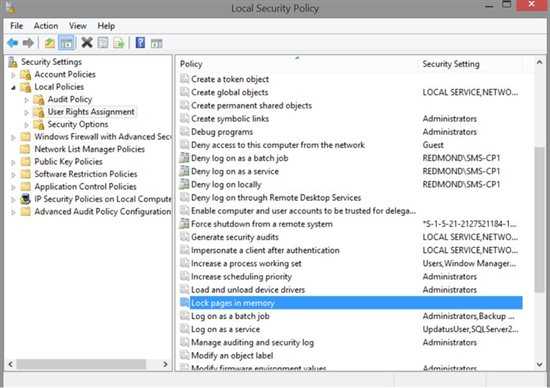Image resolution: width=550 pixels, height=388 pixels.
Task: Click the UpdatusUser,SQLServer2... setting value
Action: 470,329
